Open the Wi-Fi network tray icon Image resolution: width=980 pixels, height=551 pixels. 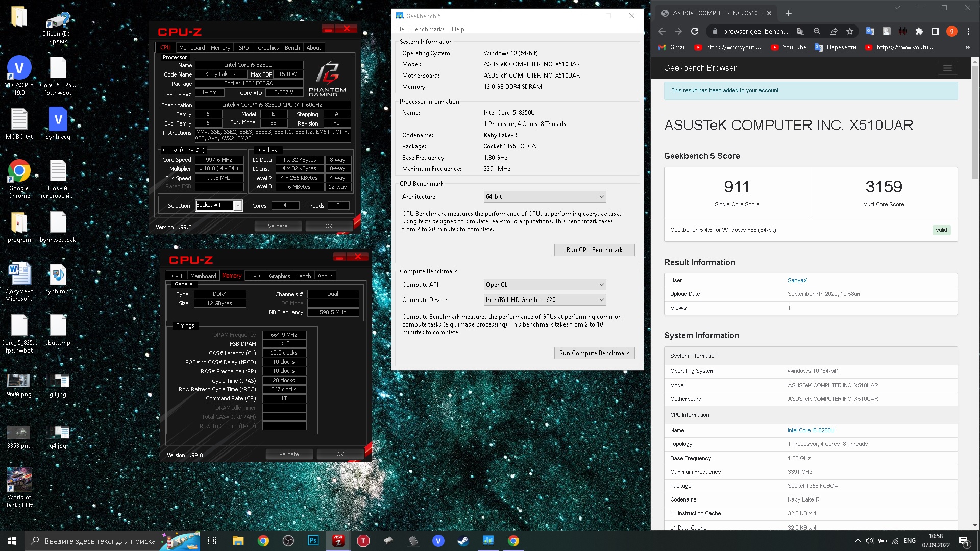895,541
